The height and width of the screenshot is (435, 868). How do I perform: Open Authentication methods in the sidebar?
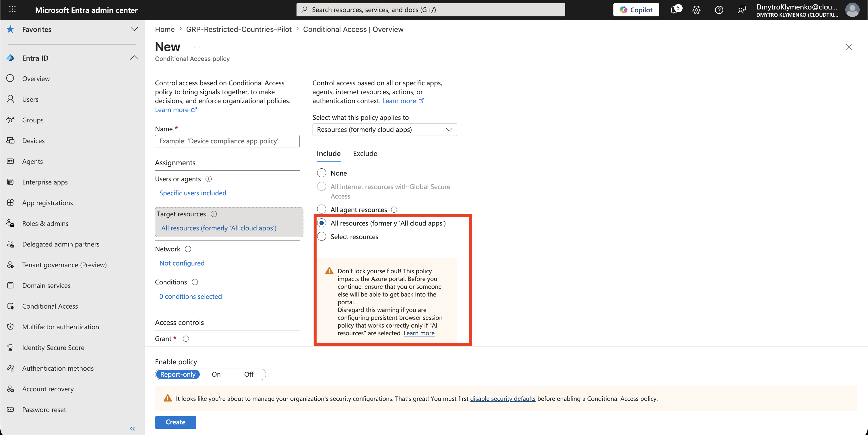[58, 368]
